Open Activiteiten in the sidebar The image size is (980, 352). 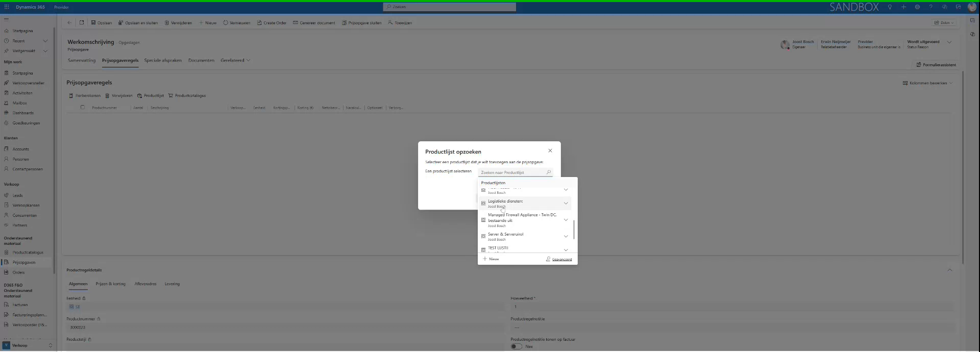(x=22, y=93)
